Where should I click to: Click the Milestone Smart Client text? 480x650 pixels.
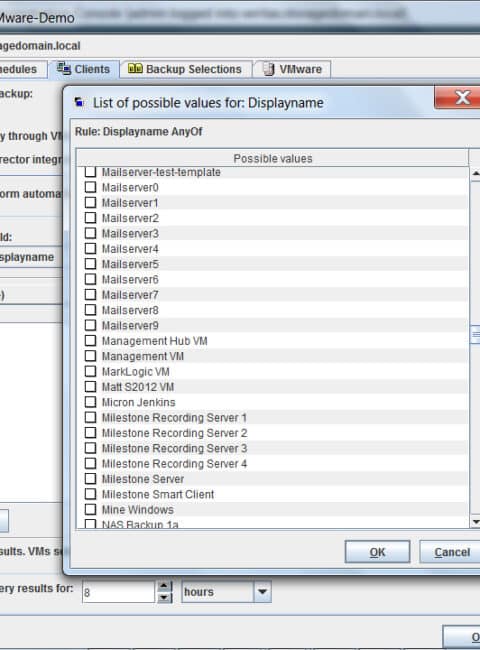click(158, 494)
